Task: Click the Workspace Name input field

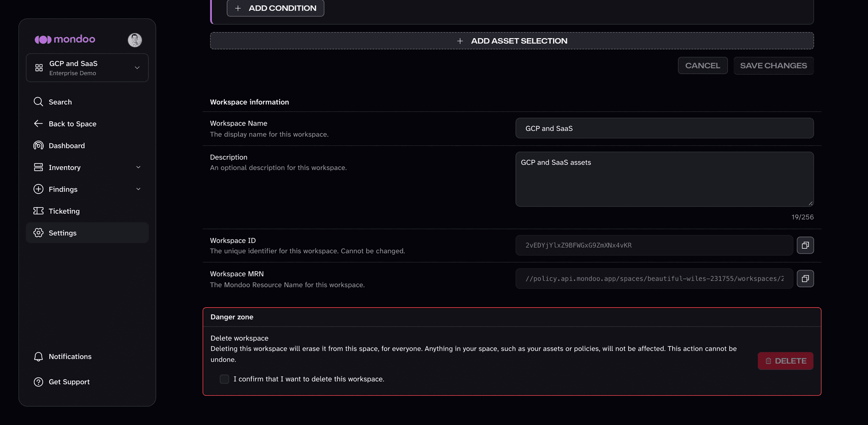Action: (665, 128)
